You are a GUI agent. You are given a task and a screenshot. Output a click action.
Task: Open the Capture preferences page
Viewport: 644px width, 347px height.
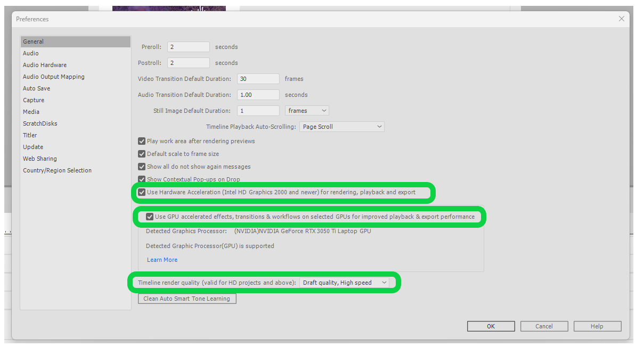coord(34,100)
